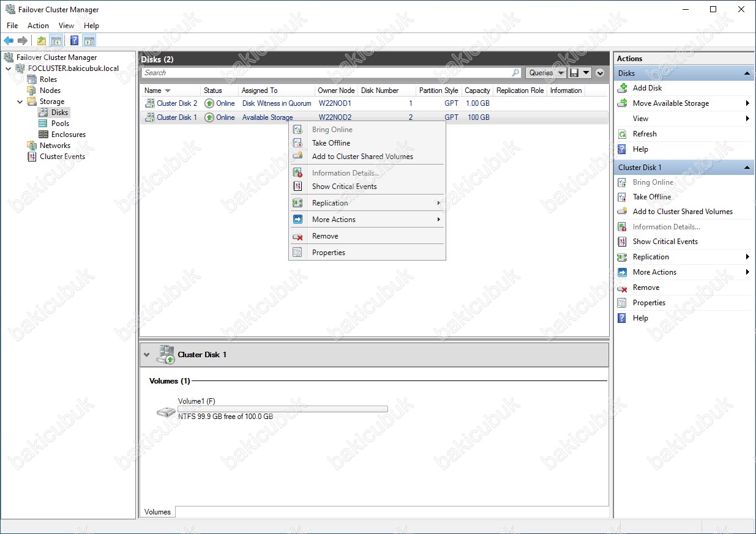
Task: Click the 'W22NOD2' owner node cell
Action: (x=335, y=117)
